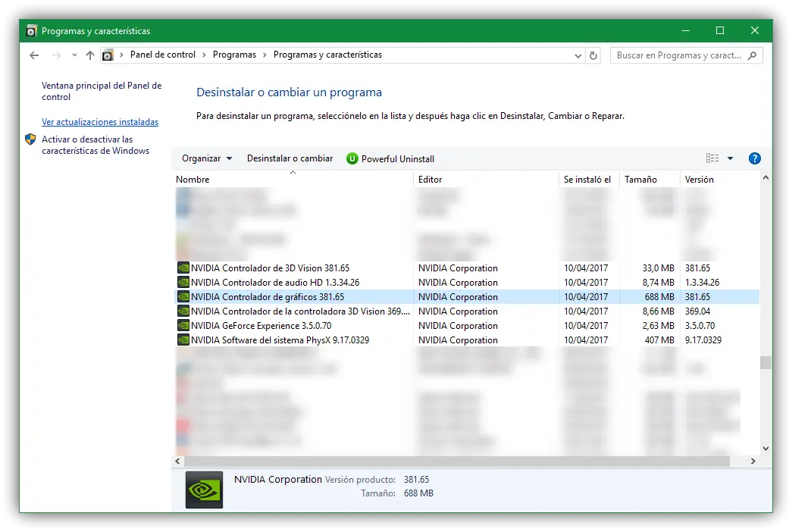Open Ventana principal del Panel de control

point(102,92)
